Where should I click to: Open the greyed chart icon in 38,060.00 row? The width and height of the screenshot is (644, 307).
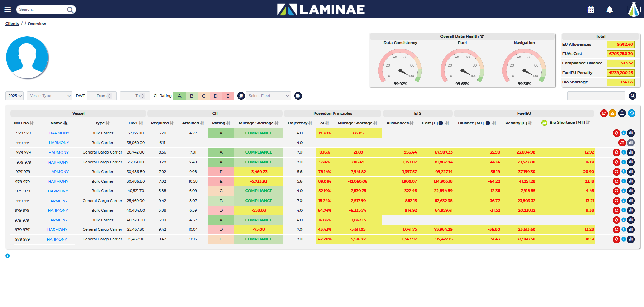pyautogui.click(x=631, y=143)
